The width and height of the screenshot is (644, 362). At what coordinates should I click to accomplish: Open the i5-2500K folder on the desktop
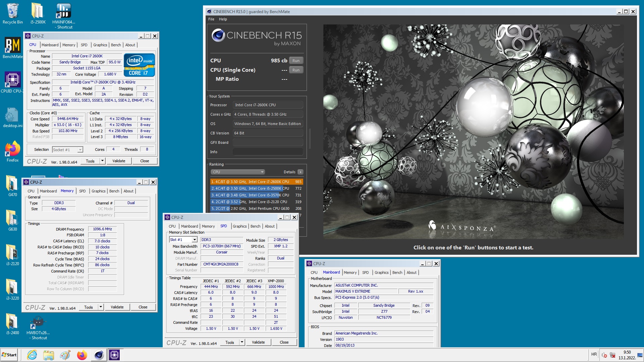[x=38, y=13]
